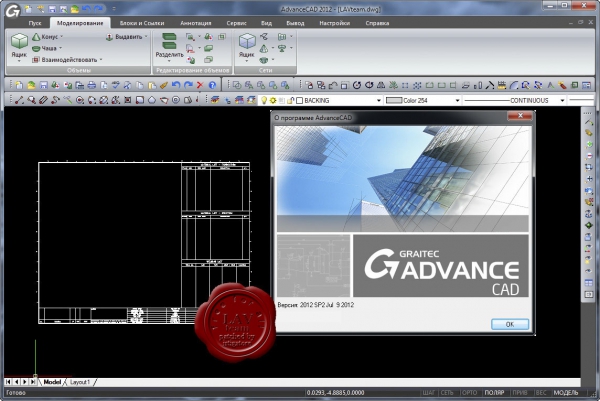Click the Выдавить extrude tool

click(124, 37)
